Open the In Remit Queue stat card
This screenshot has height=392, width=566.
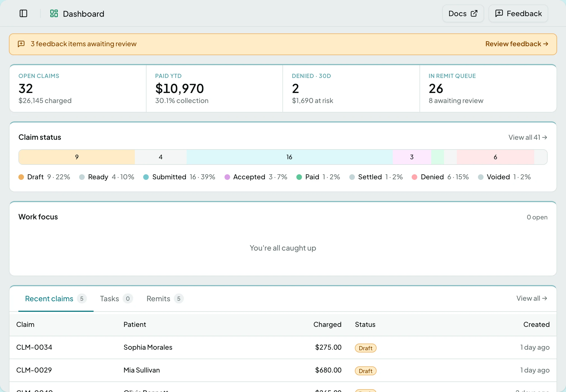488,89
